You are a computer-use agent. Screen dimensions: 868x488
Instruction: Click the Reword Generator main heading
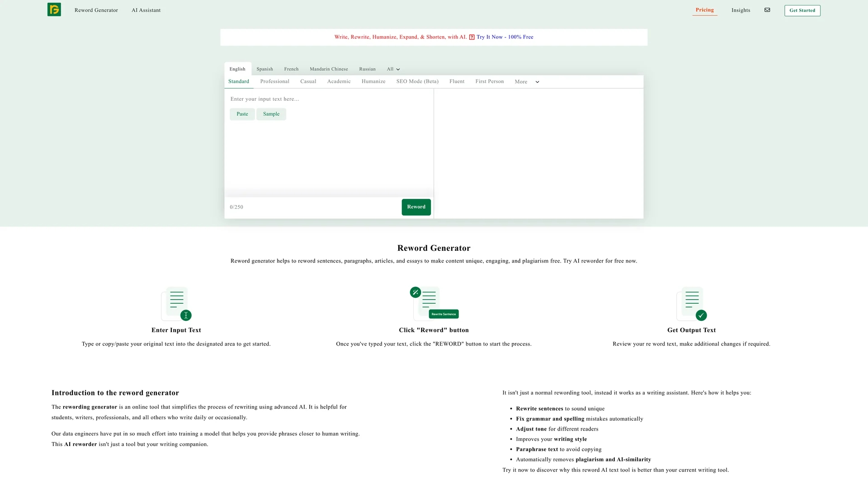point(434,248)
